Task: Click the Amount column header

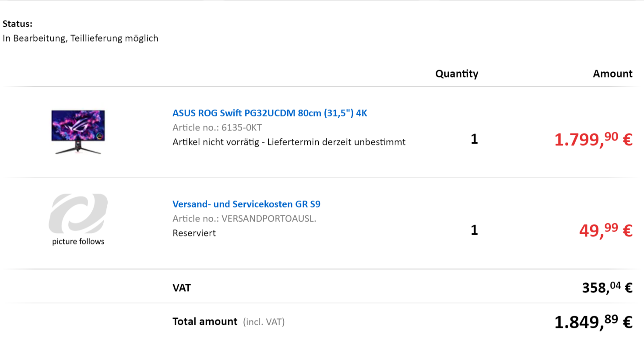Action: click(612, 74)
